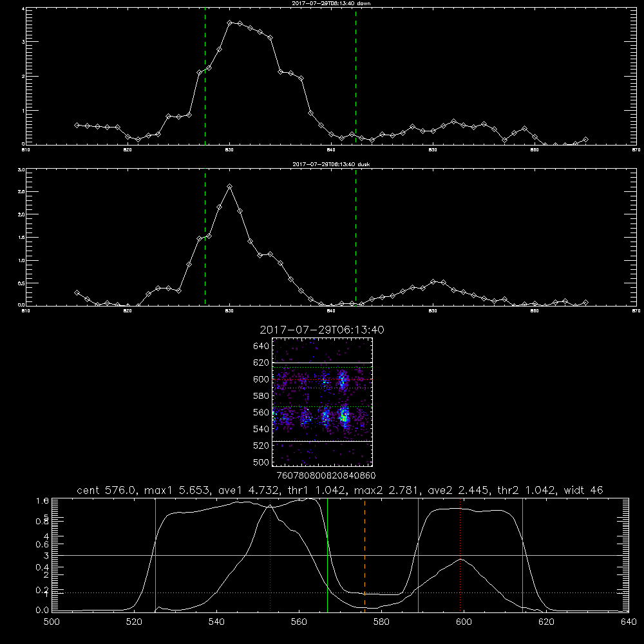Click the '640' x-axis label of the bottom plot
Image resolution: width=644 pixels, height=644 pixels.
click(629, 621)
